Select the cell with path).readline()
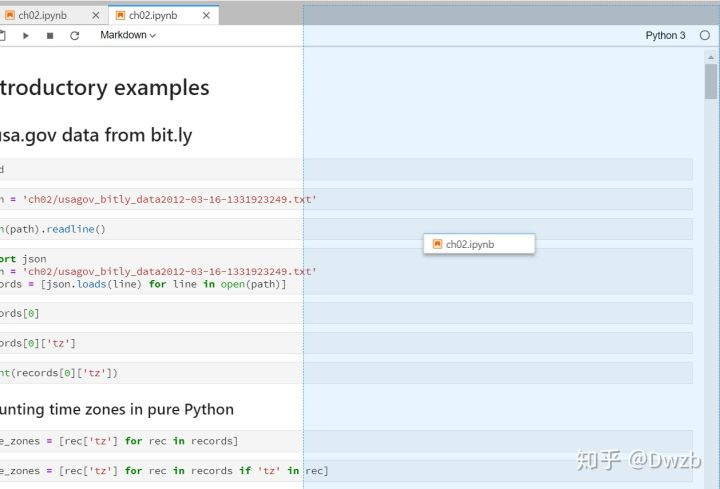The width and height of the screenshot is (720, 489). [x=346, y=229]
